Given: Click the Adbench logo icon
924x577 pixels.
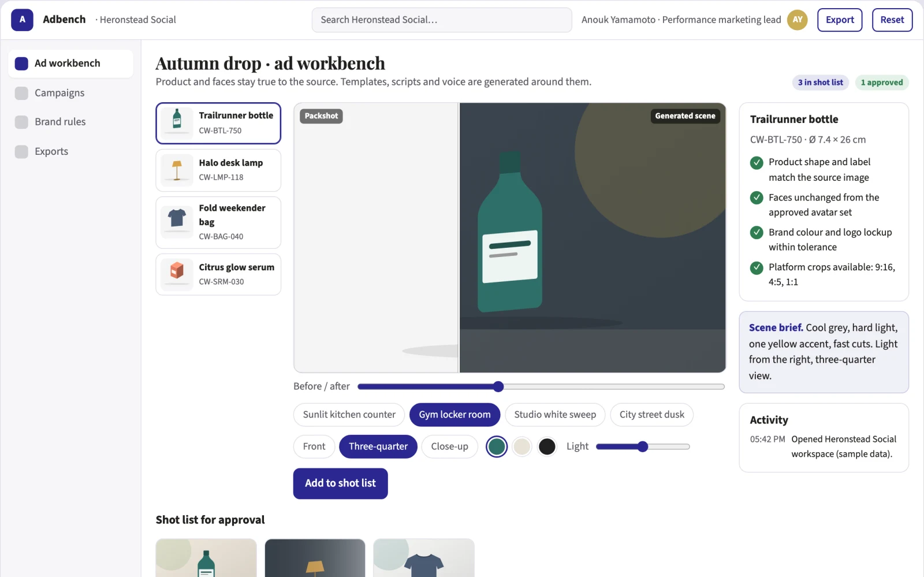Looking at the screenshot, I should [22, 20].
